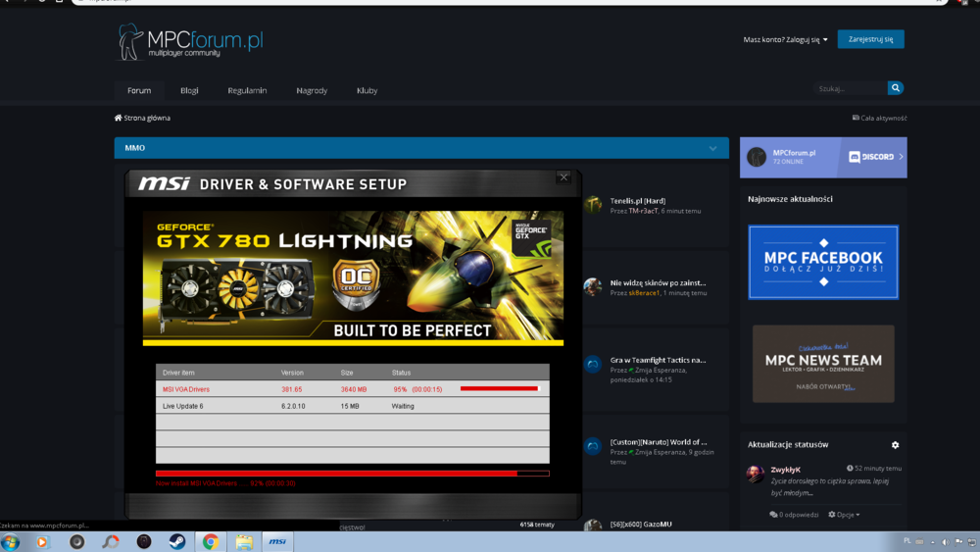Click the Discord widget right arrow
Screen dimensions: 980x552
[901, 157]
